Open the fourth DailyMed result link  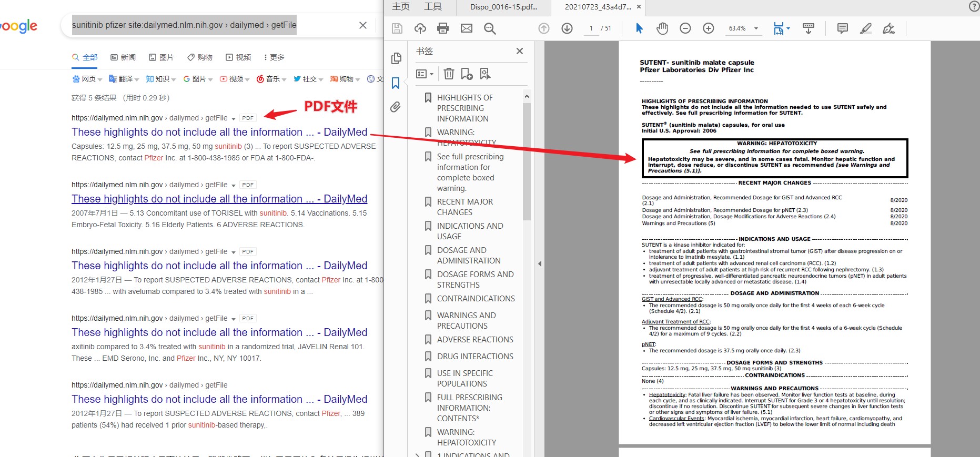pyautogui.click(x=219, y=332)
